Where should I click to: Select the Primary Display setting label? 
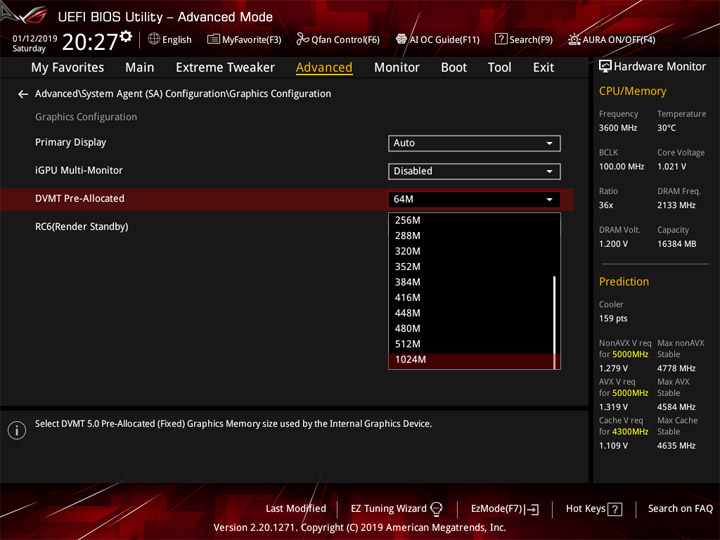(71, 142)
